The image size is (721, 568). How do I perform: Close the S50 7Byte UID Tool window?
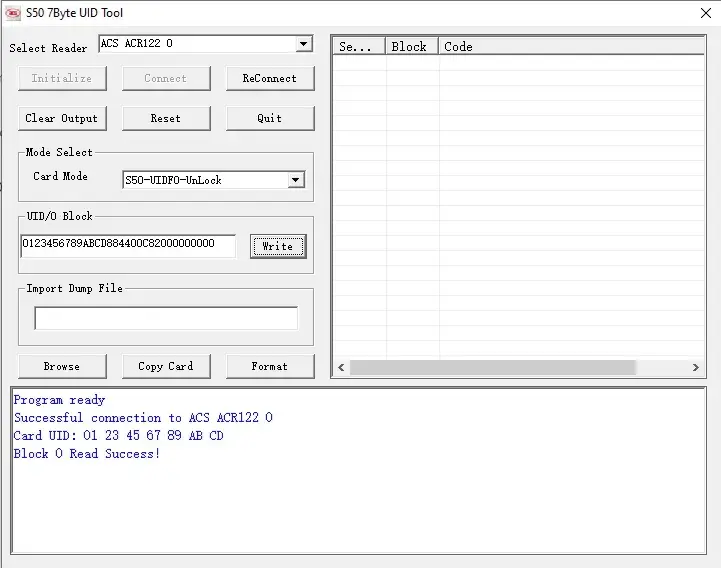pos(705,13)
